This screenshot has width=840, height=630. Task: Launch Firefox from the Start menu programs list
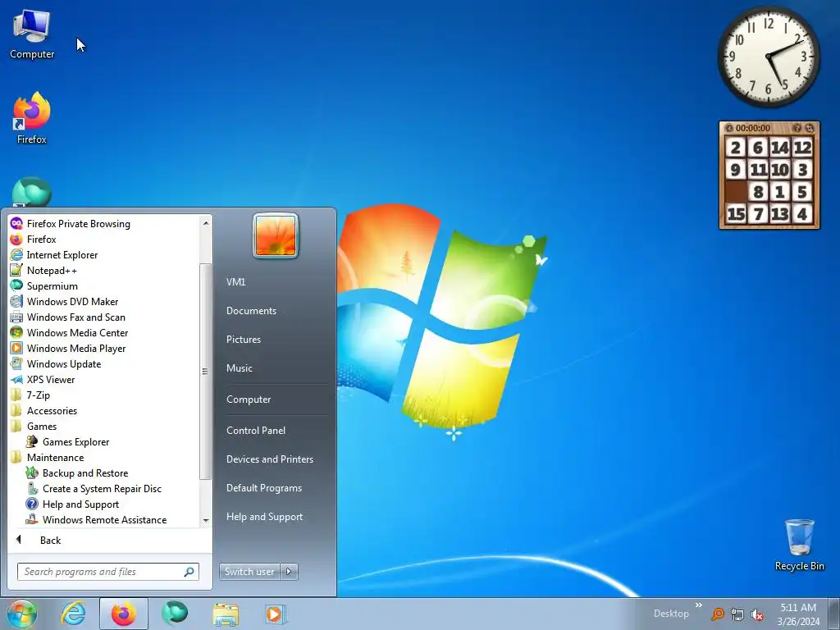click(x=104, y=240)
